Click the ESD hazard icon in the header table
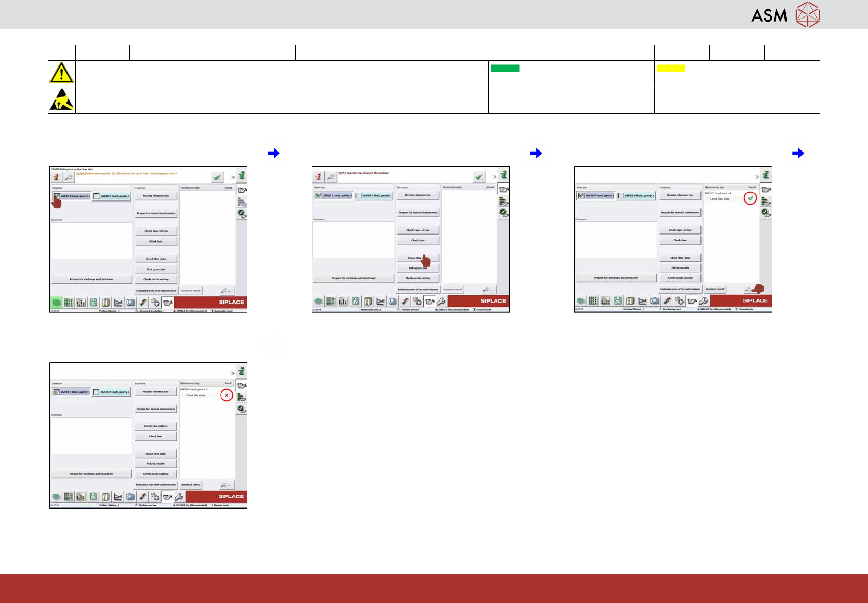This screenshot has height=603, width=868. pos(61,100)
